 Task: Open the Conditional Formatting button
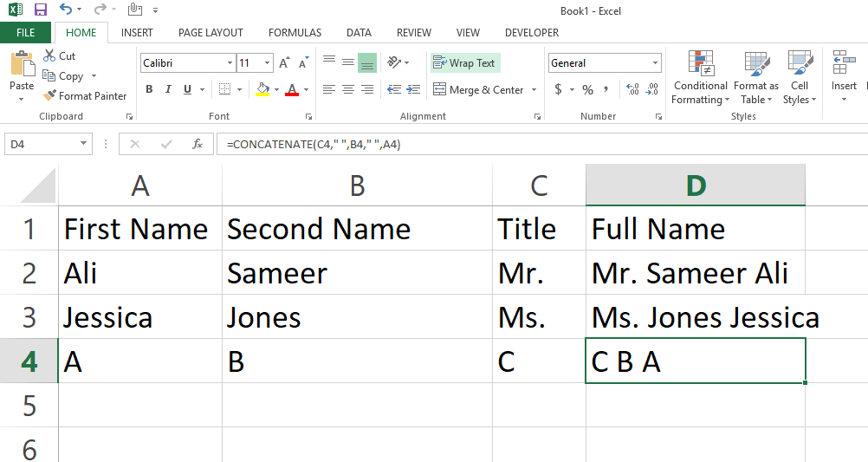point(700,78)
